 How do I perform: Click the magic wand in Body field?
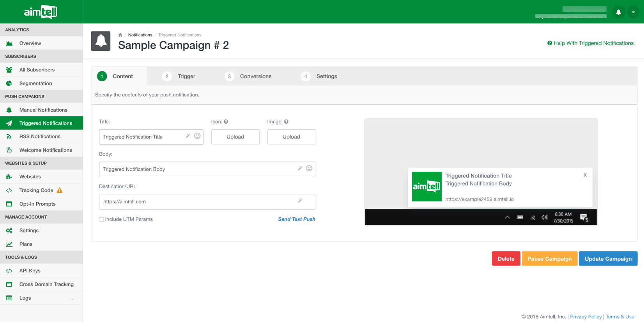click(300, 168)
